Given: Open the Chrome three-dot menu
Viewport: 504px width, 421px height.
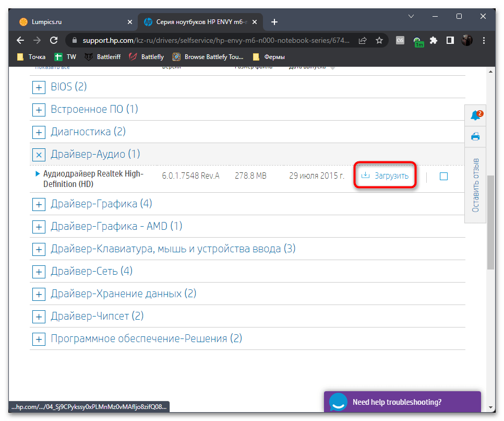Looking at the screenshot, I should (x=484, y=40).
